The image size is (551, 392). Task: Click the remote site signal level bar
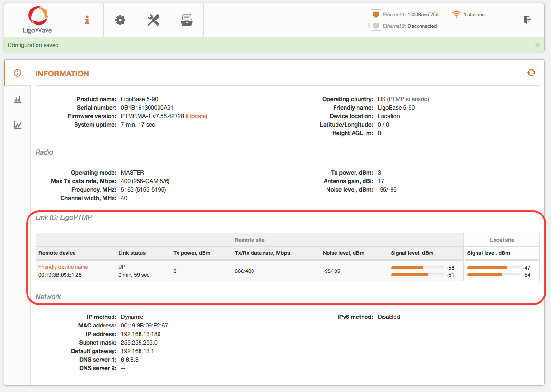(x=417, y=267)
